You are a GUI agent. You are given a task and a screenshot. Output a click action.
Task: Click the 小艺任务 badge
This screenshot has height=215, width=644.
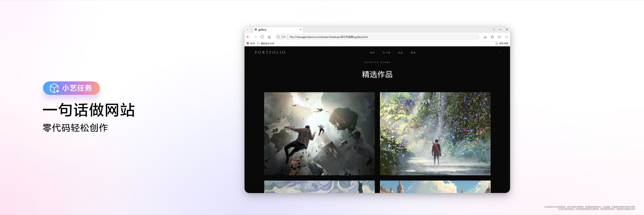point(72,88)
